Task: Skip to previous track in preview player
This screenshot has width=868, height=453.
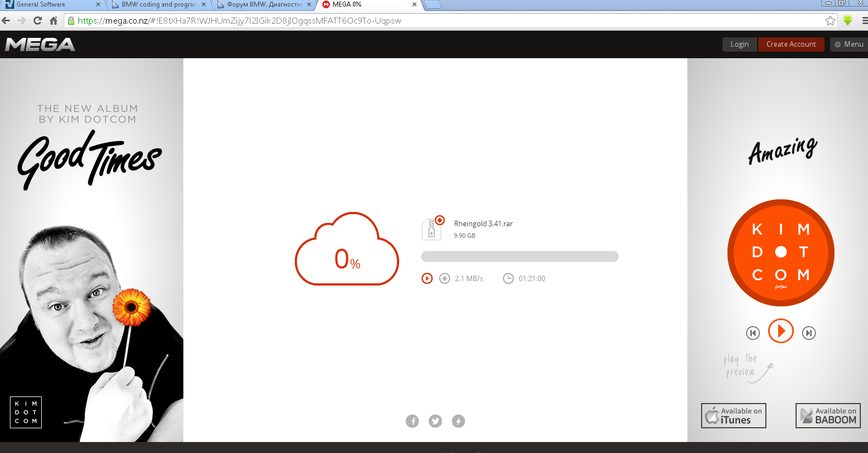Action: click(753, 333)
